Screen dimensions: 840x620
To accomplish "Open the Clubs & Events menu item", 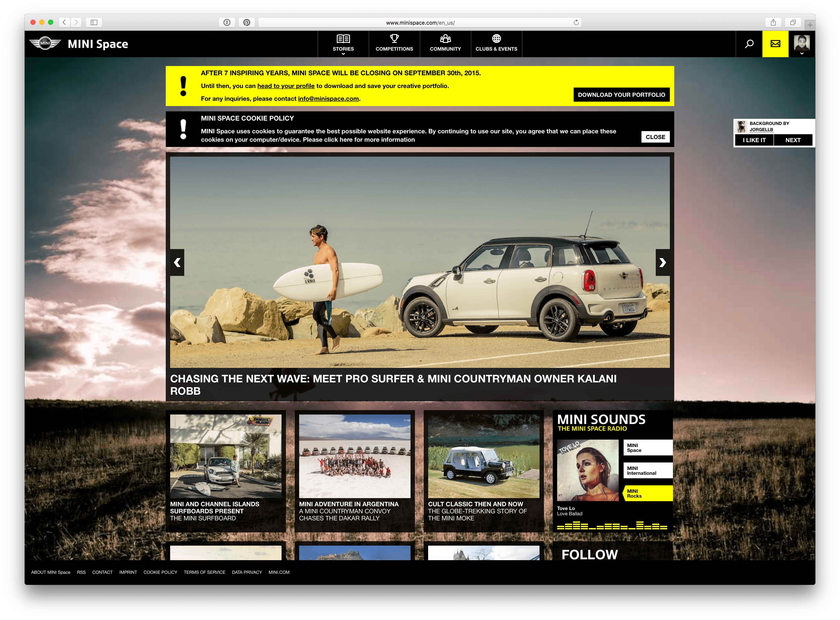I will [x=496, y=44].
